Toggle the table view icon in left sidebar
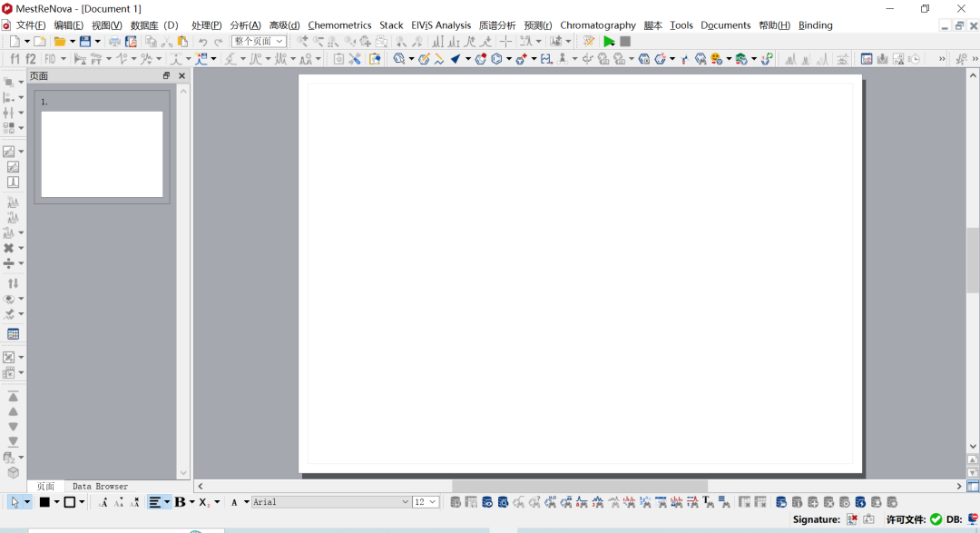 click(x=13, y=334)
